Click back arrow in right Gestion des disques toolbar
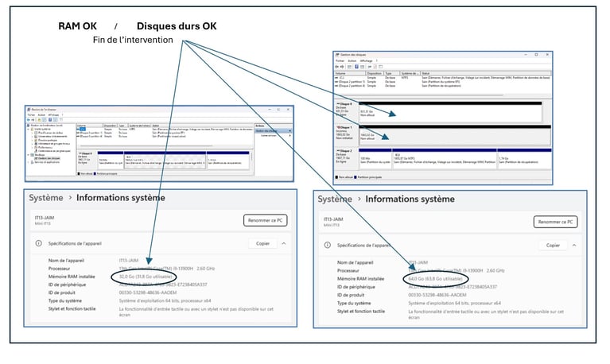610x364 pixels. 336,67
